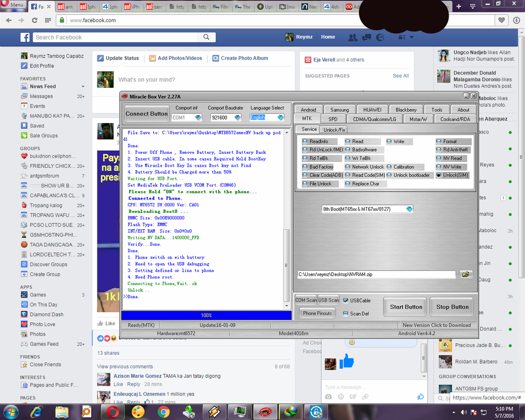Image resolution: width=525 pixels, height=420 pixels.
Task: Switch to the Samsung tab
Action: (x=339, y=110)
